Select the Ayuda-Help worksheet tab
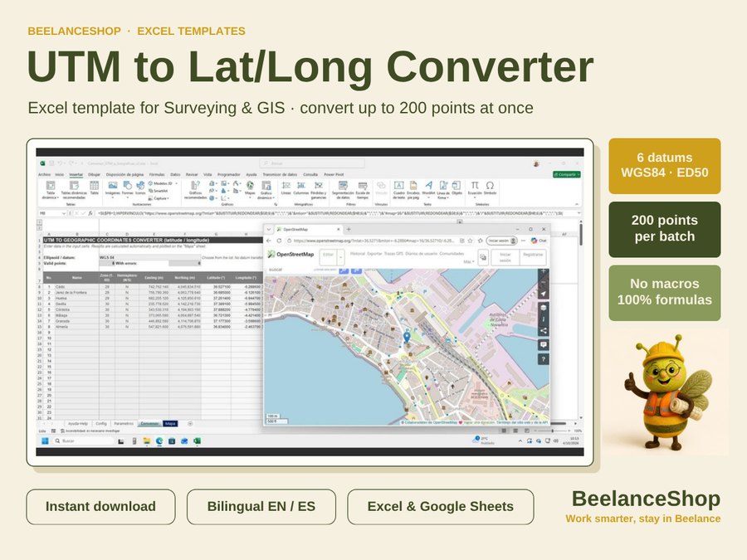This screenshot has height=560, width=747. (x=78, y=423)
